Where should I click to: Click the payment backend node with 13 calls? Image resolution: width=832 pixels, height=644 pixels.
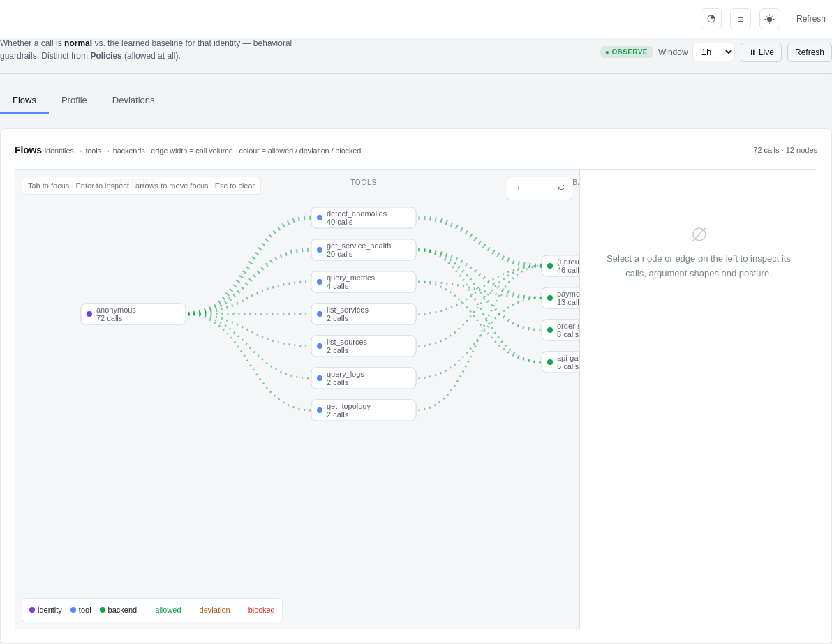(x=560, y=298)
